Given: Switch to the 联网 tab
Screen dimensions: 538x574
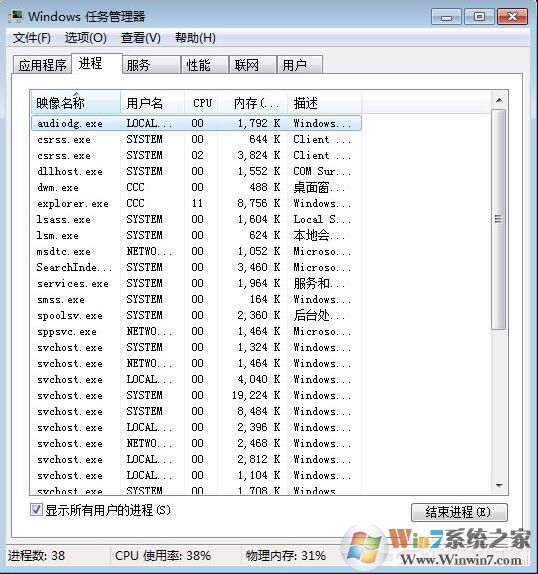Looking at the screenshot, I should click(x=253, y=65).
